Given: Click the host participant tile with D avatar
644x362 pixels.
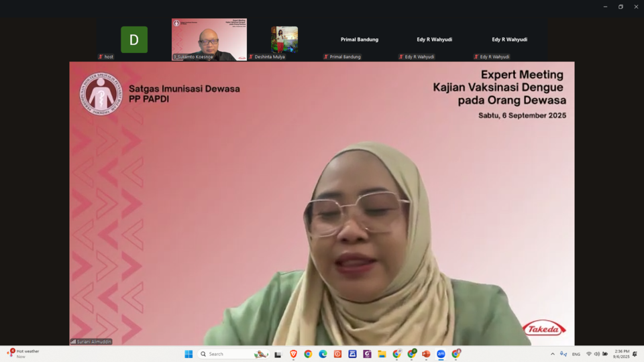Looking at the screenshot, I should click(134, 40).
